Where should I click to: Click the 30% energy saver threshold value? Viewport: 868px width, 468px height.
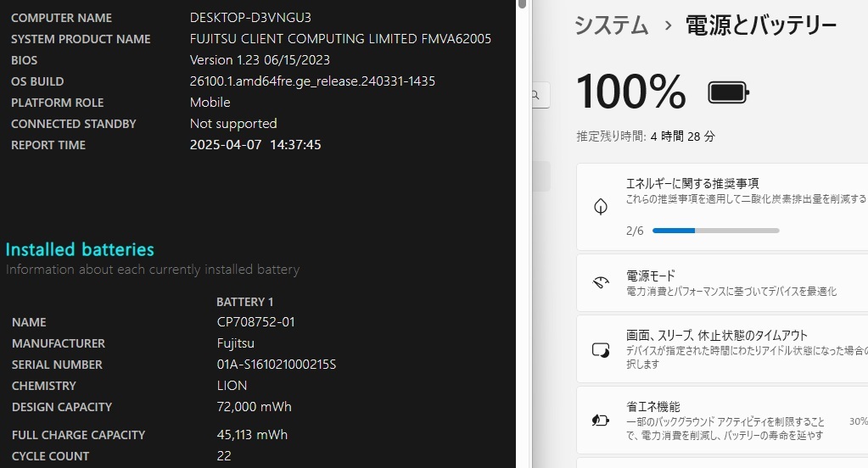859,421
